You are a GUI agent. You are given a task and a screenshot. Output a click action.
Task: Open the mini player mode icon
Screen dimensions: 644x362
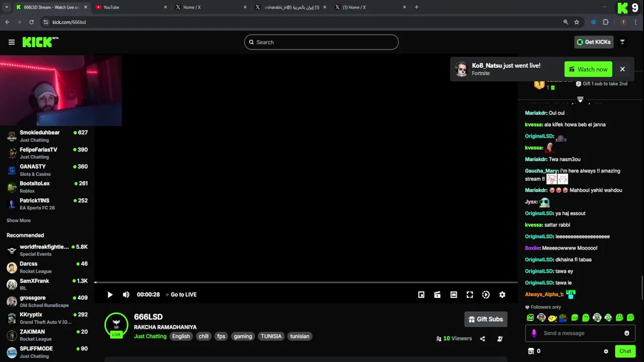point(421,295)
